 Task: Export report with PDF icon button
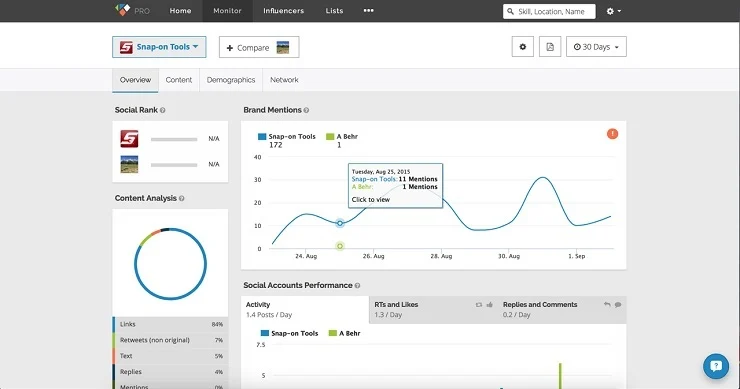pyautogui.click(x=550, y=47)
